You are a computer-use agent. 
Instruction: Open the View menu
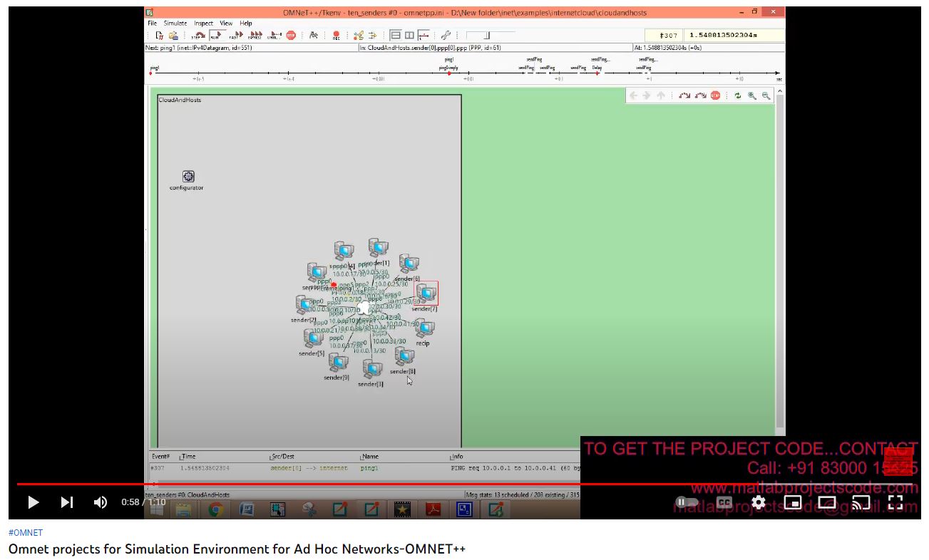[x=226, y=24]
